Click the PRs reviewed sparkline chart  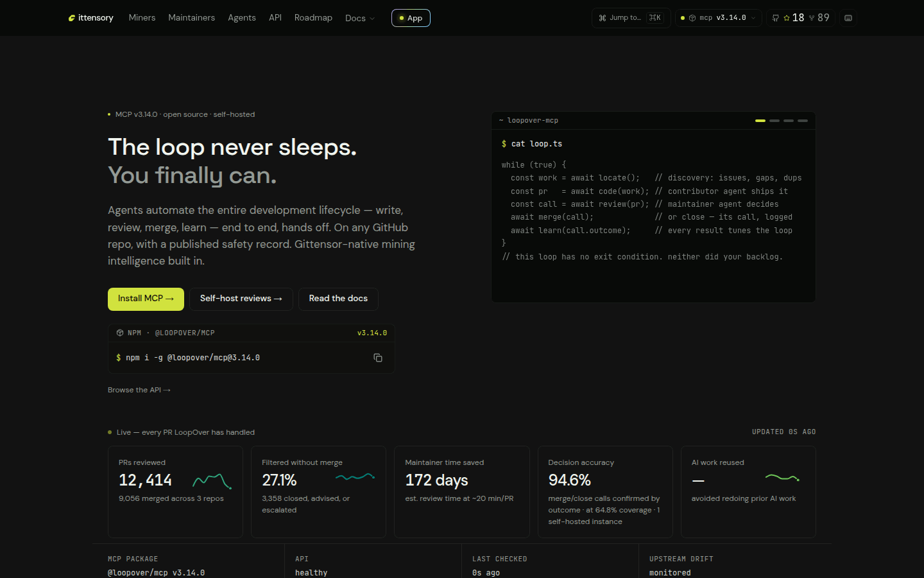[x=212, y=481]
